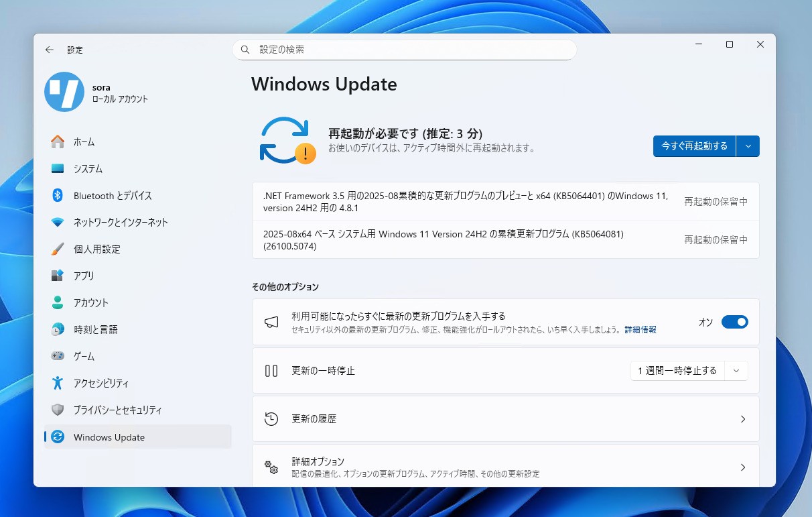
Task: Click the System monitor icon
Action: point(58,168)
